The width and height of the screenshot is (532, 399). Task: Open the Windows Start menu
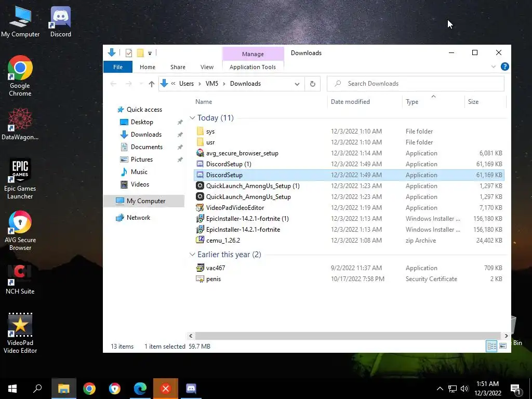point(12,389)
